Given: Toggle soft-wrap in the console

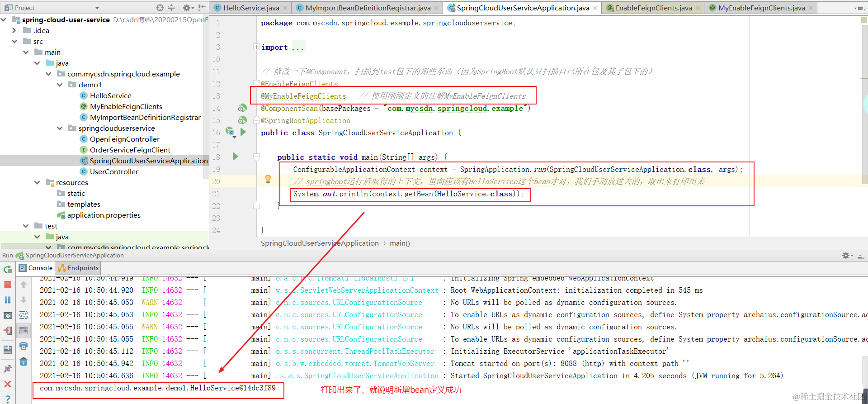Looking at the screenshot, I should click(x=24, y=315).
